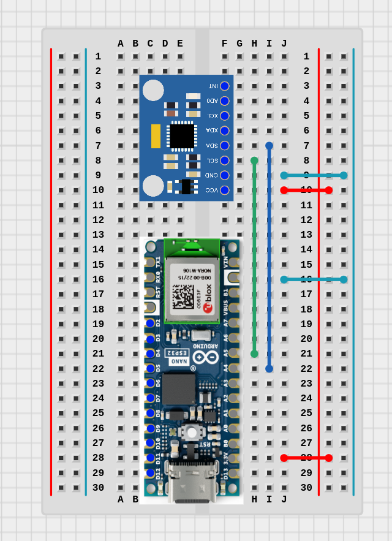Click the D12 pin on the Arduino Nano

tap(150, 472)
